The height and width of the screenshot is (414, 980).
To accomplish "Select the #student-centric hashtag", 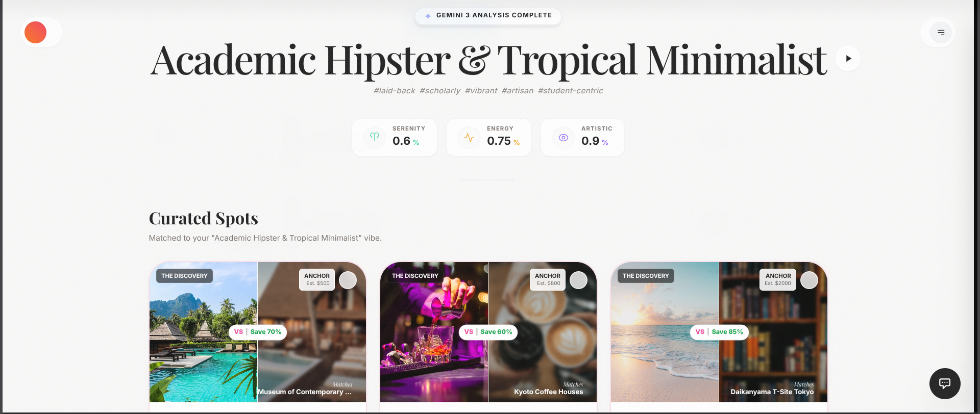I will tap(570, 91).
